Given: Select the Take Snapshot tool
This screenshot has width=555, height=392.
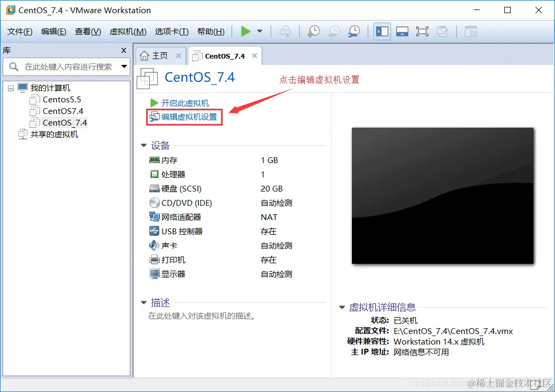Looking at the screenshot, I should click(313, 31).
